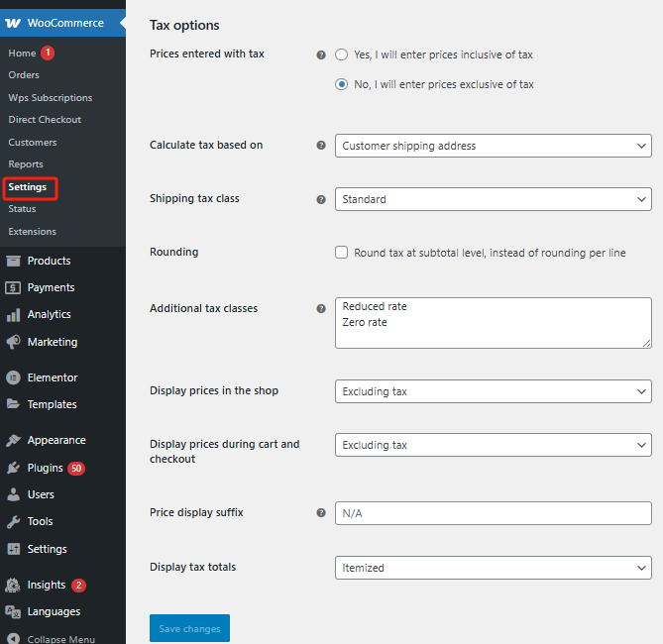Click the Marketing megaphone icon
663x644 pixels.
[13, 342]
